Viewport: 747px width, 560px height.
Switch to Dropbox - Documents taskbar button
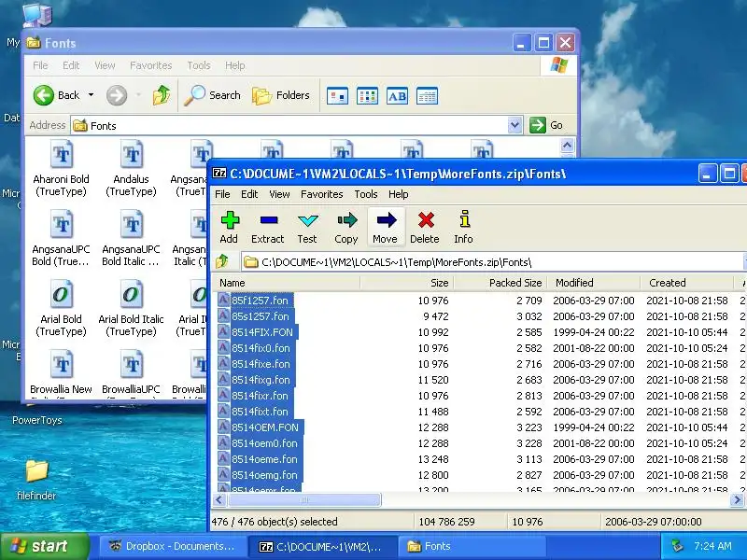click(172, 546)
